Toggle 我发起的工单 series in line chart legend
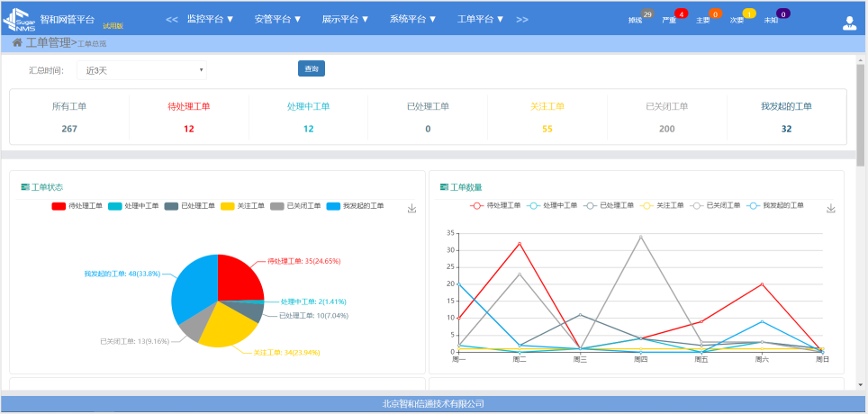The height and width of the screenshot is (414, 868). tap(774, 205)
